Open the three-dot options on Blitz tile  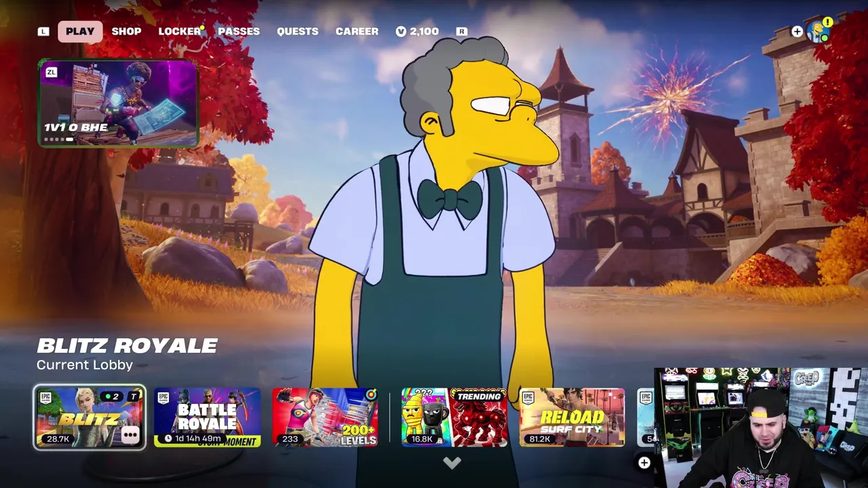[130, 435]
